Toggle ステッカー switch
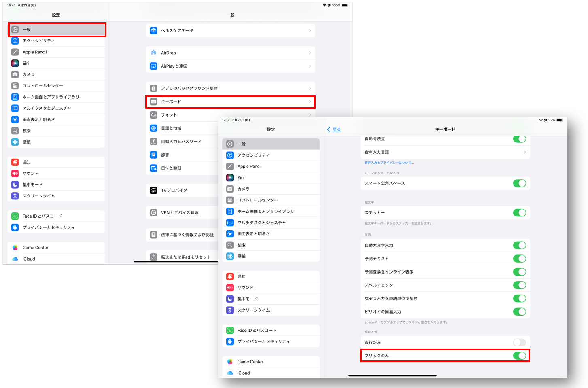Viewport: 588px width, 388px height. point(520,212)
